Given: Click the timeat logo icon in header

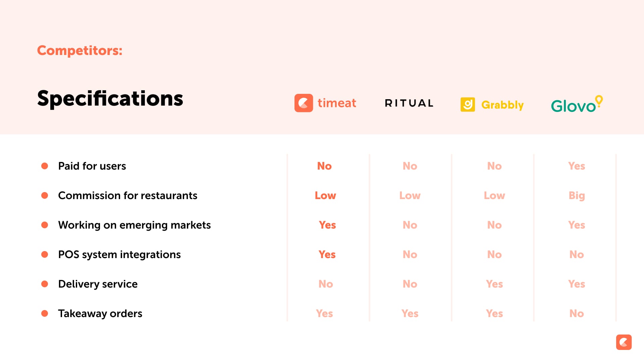Looking at the screenshot, I should click(x=304, y=103).
